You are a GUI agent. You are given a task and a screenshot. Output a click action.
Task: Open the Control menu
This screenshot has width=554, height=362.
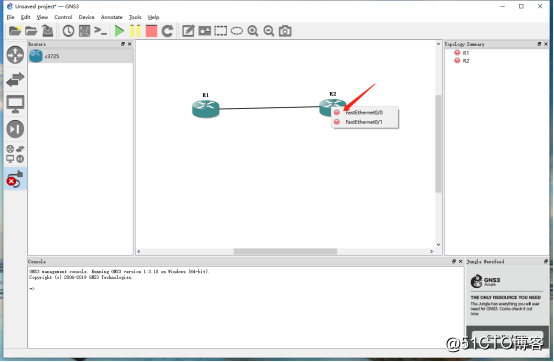[63, 17]
